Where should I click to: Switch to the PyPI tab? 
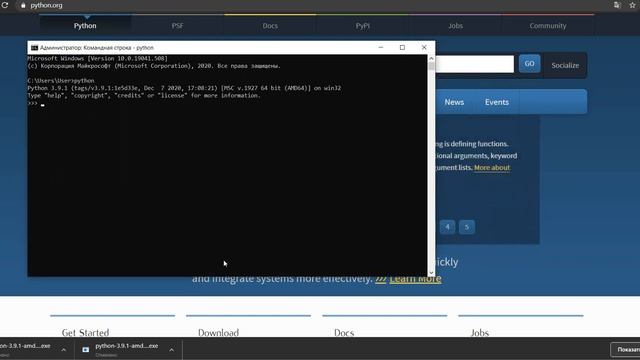pyautogui.click(x=362, y=26)
